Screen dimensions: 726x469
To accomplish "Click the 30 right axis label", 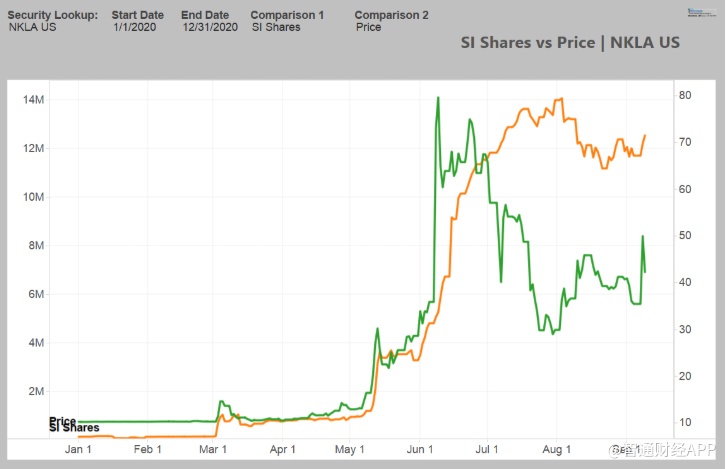I will (685, 329).
